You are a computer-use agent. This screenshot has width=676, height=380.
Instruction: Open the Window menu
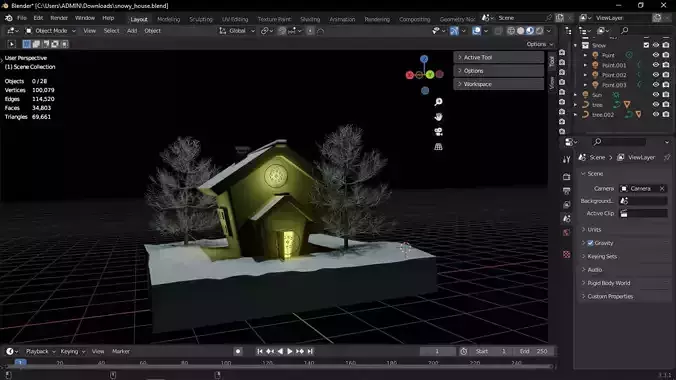pyautogui.click(x=84, y=18)
